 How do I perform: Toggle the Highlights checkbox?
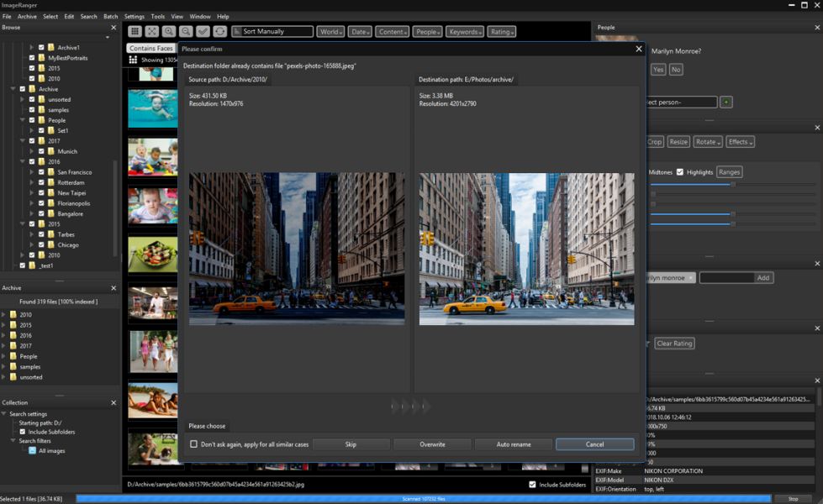click(680, 172)
